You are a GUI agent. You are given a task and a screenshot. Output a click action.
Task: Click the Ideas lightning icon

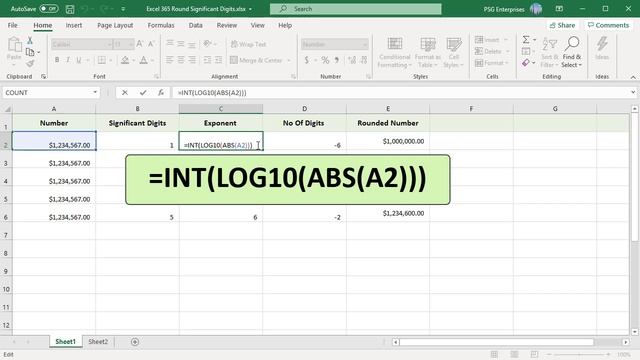pyautogui.click(x=602, y=48)
